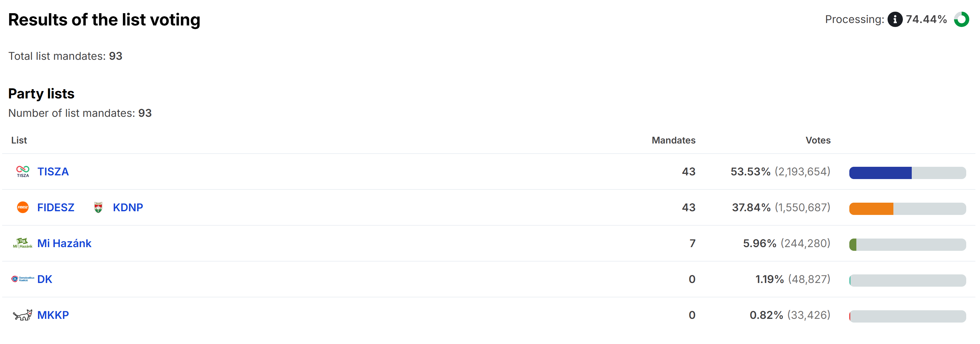Click the MKKP dog logo icon
The height and width of the screenshot is (344, 980).
[23, 315]
